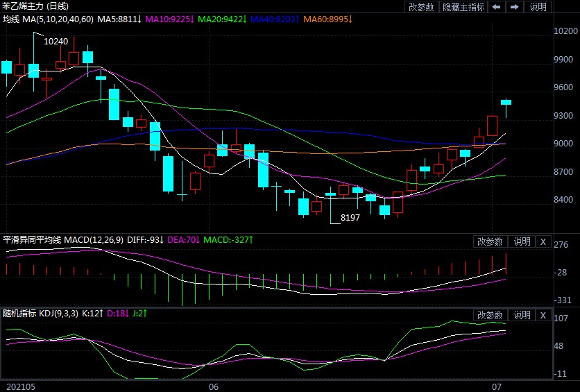Select the green MA20:9422 legend label
This screenshot has height=392, width=580.
tap(223, 19)
